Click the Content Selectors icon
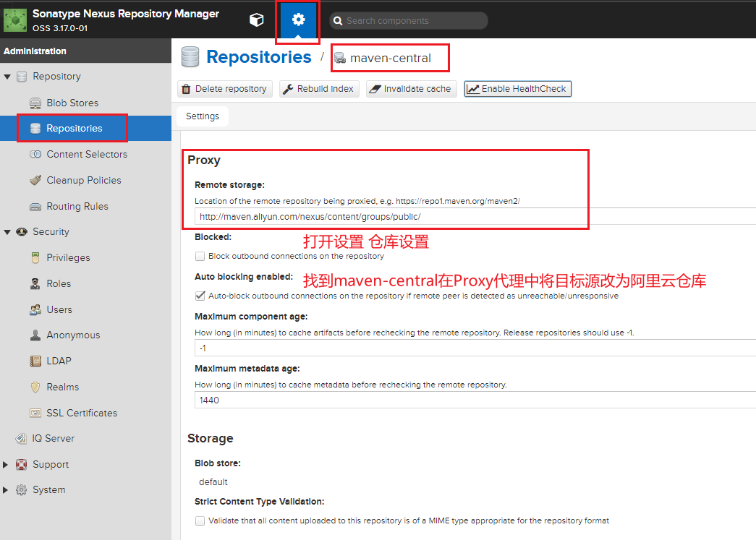756x540 pixels. tap(35, 154)
